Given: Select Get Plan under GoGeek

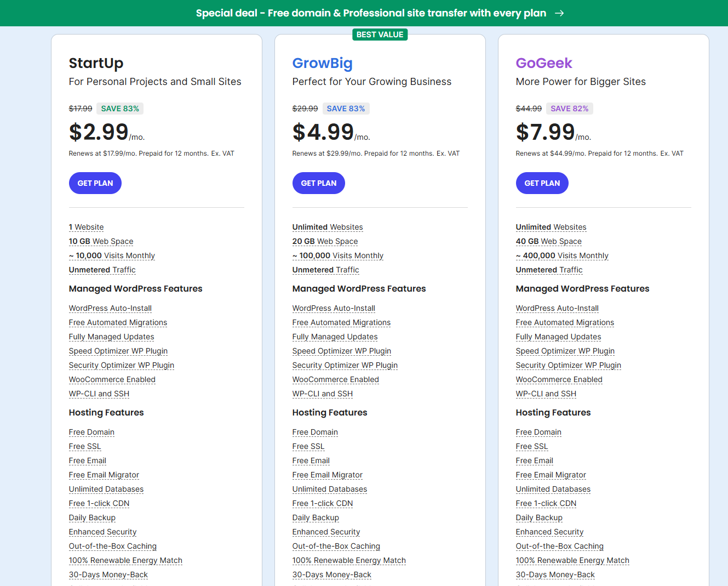Looking at the screenshot, I should [542, 183].
